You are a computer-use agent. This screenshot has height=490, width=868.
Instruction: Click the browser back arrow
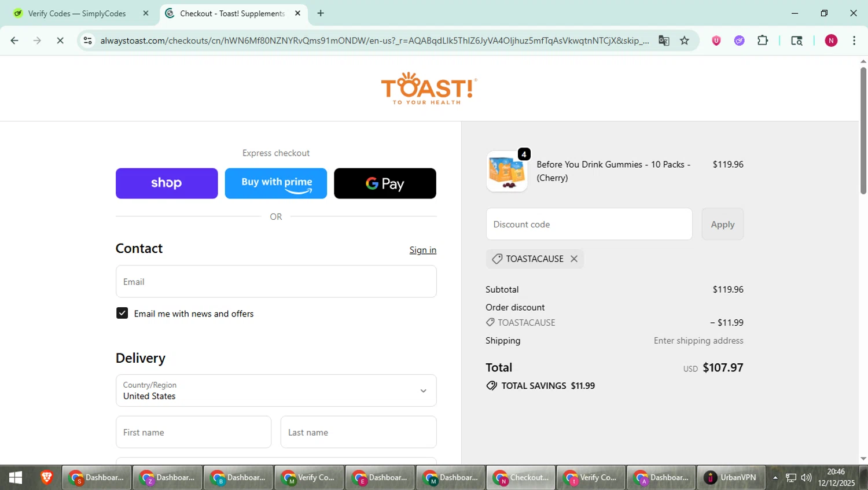14,40
